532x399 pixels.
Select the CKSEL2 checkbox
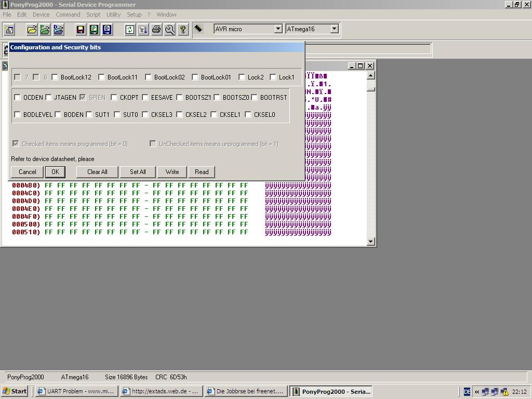[179, 115]
